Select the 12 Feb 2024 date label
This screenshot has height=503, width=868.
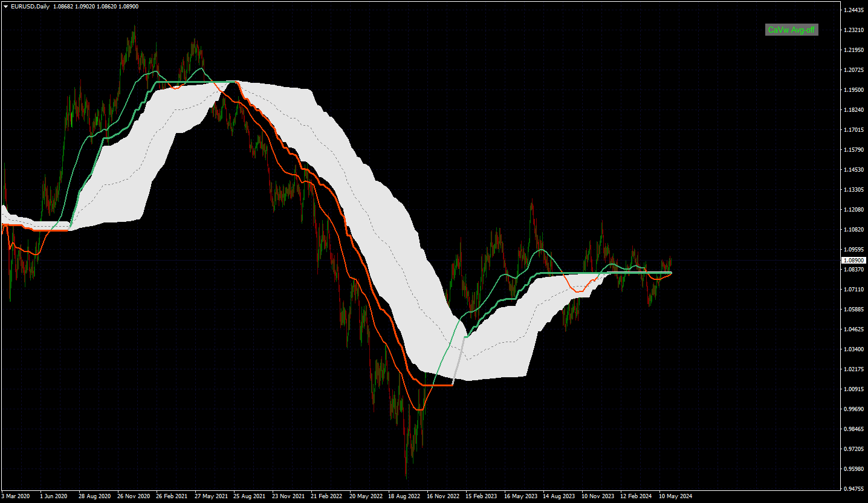pos(636,496)
